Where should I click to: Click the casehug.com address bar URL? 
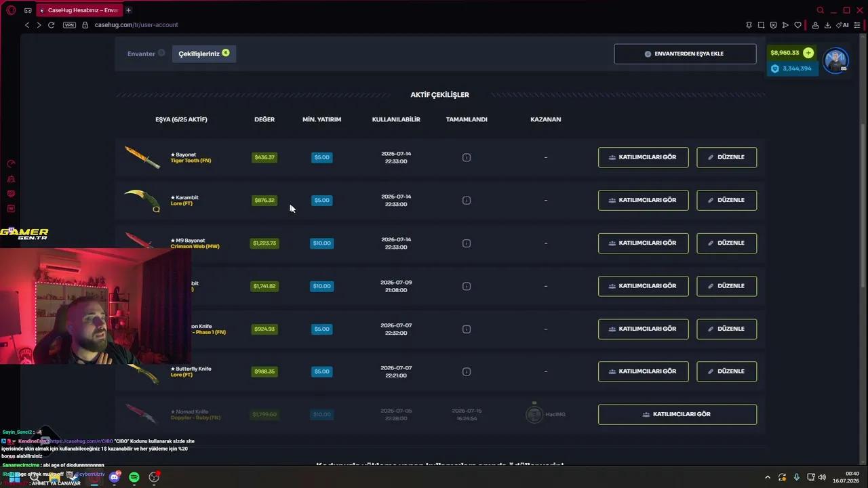tap(136, 25)
